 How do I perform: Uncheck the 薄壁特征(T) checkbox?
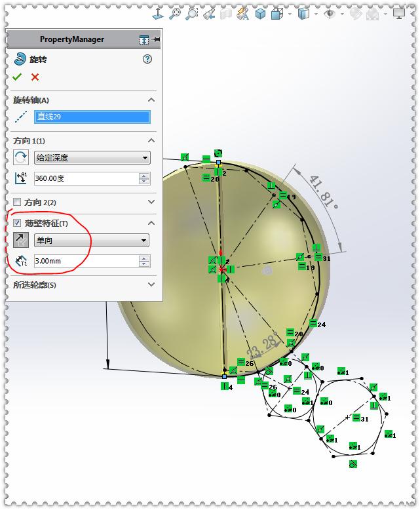click(x=17, y=223)
